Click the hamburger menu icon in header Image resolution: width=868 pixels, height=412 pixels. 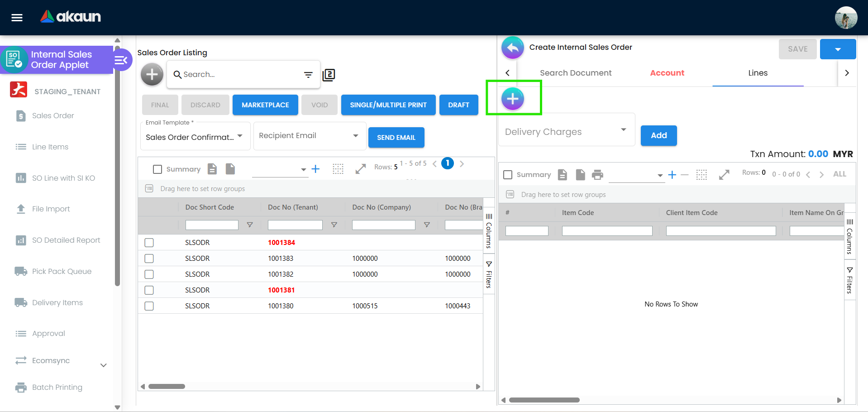tap(17, 18)
